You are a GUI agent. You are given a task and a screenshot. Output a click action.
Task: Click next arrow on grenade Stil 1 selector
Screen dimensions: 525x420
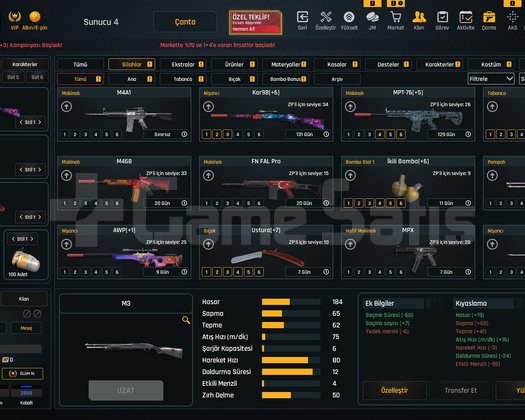pos(32,239)
